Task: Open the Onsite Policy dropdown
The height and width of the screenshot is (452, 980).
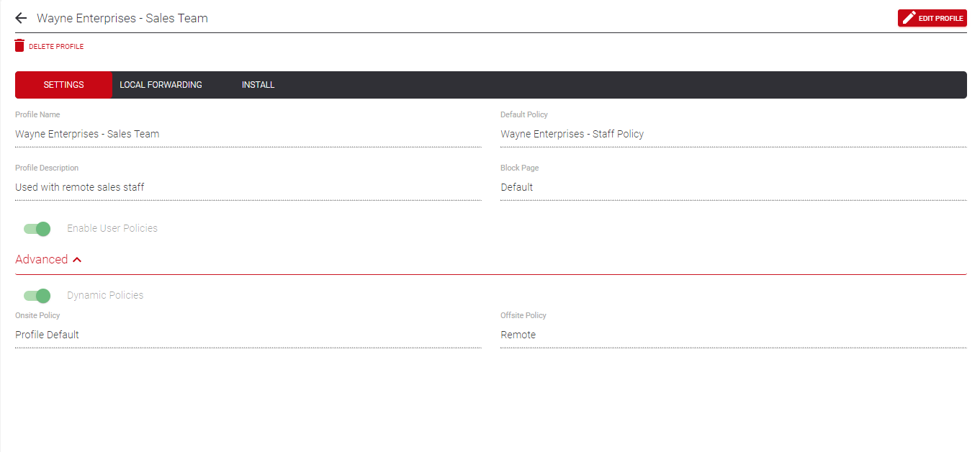Action: click(248, 335)
